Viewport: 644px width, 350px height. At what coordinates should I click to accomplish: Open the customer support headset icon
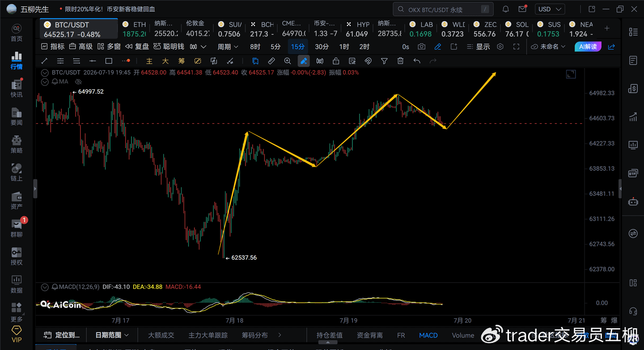[633, 311]
